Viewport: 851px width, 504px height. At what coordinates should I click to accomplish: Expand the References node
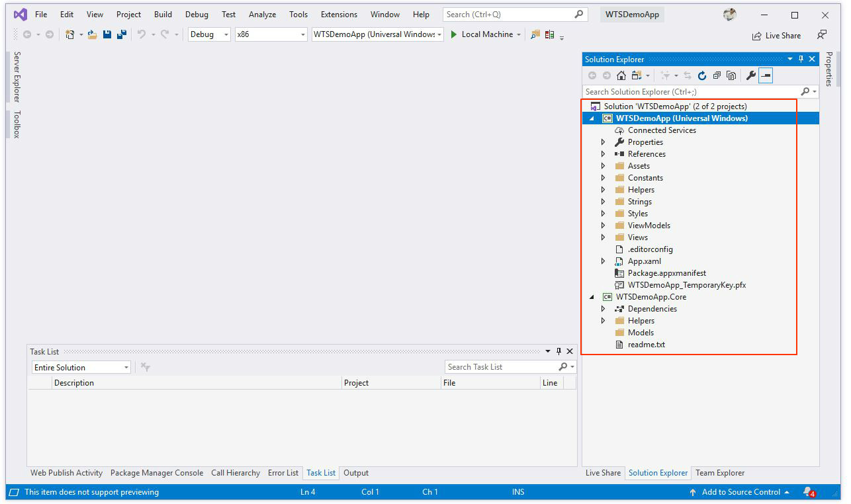(603, 154)
